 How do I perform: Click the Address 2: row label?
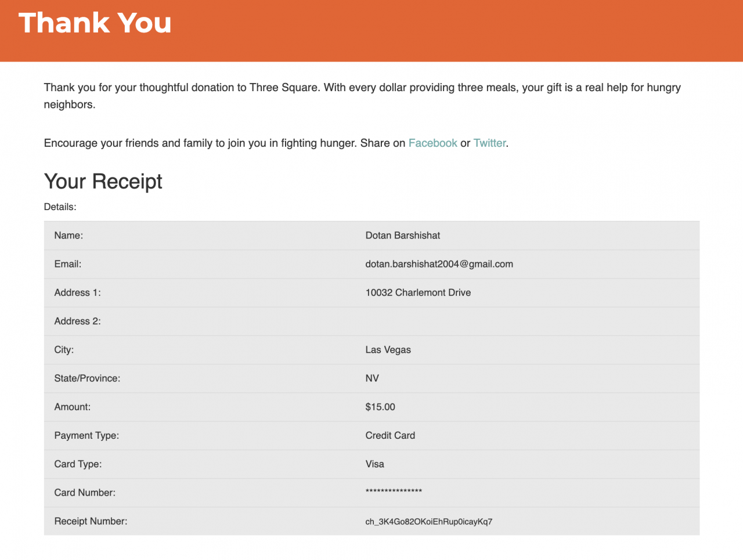[x=77, y=321]
